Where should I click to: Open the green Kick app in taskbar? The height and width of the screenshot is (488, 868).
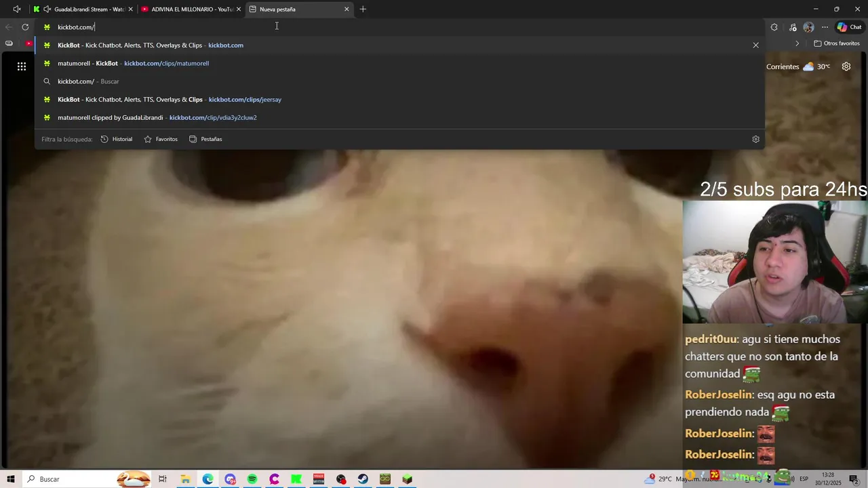296,479
